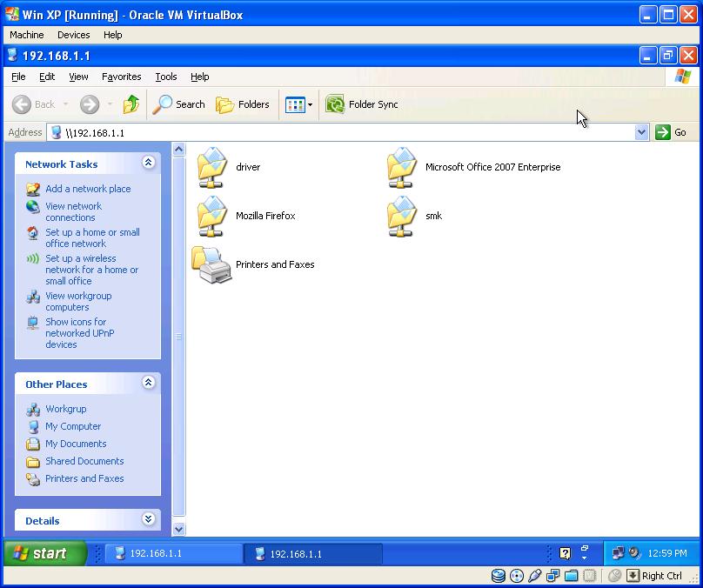This screenshot has width=703, height=588.
Task: Expand the Details panel
Action: point(149,519)
